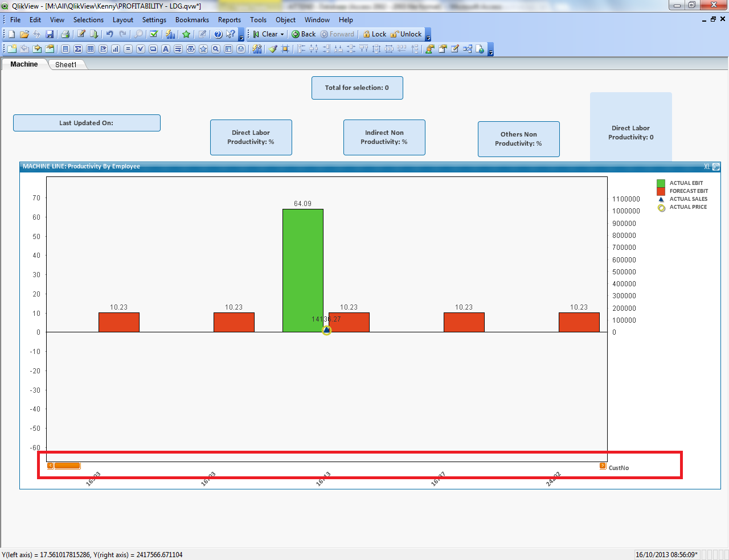Click the ACTUAL PRICE legend entry

[x=688, y=207]
